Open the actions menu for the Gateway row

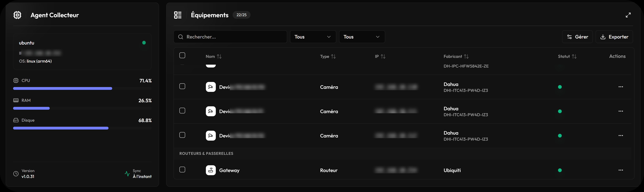(621, 170)
